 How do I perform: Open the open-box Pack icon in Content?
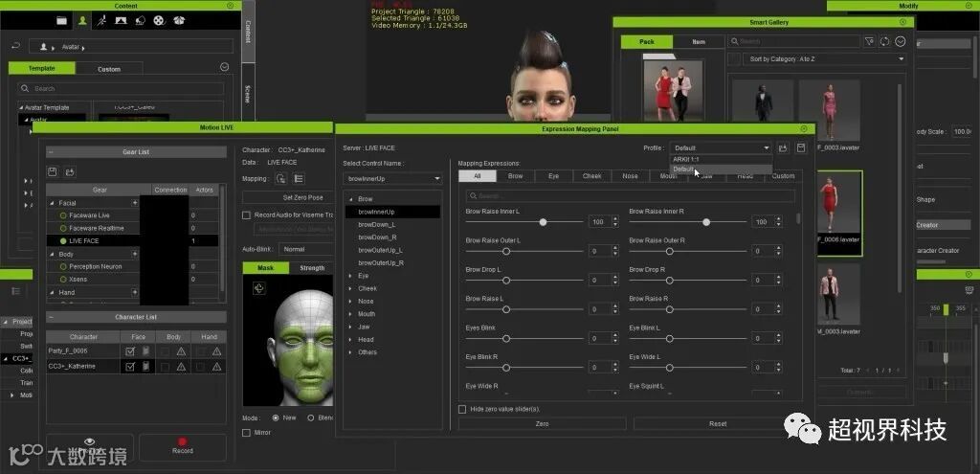pyautogui.click(x=179, y=21)
